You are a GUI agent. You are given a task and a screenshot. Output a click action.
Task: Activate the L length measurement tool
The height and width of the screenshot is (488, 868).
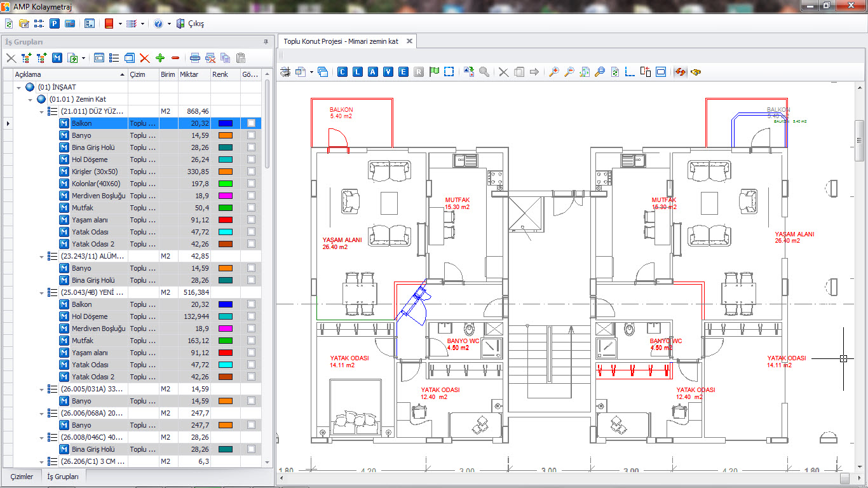[356, 72]
